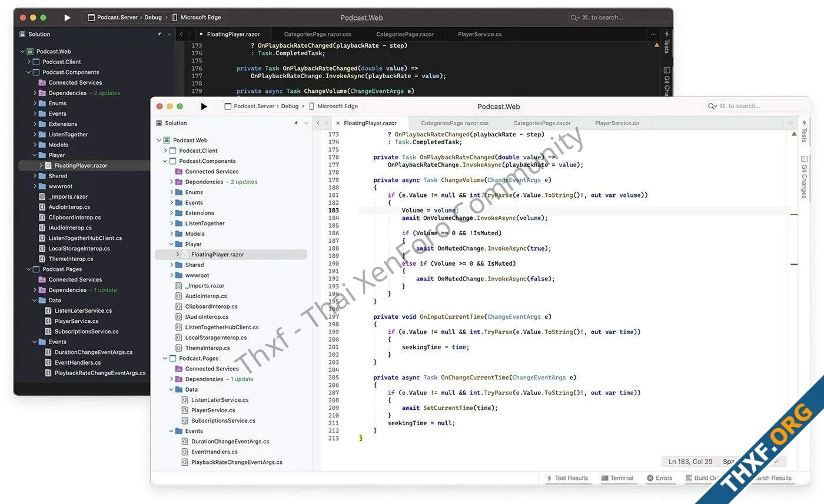The height and width of the screenshot is (504, 824).
Task: Select the Models folder in dark window
Action: [58, 145]
